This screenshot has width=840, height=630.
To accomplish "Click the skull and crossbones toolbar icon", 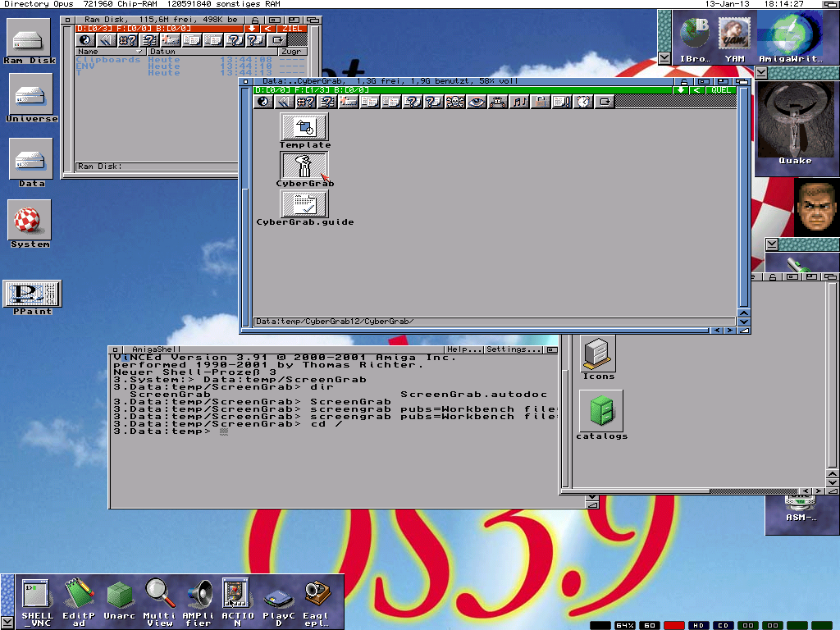I will point(455,102).
